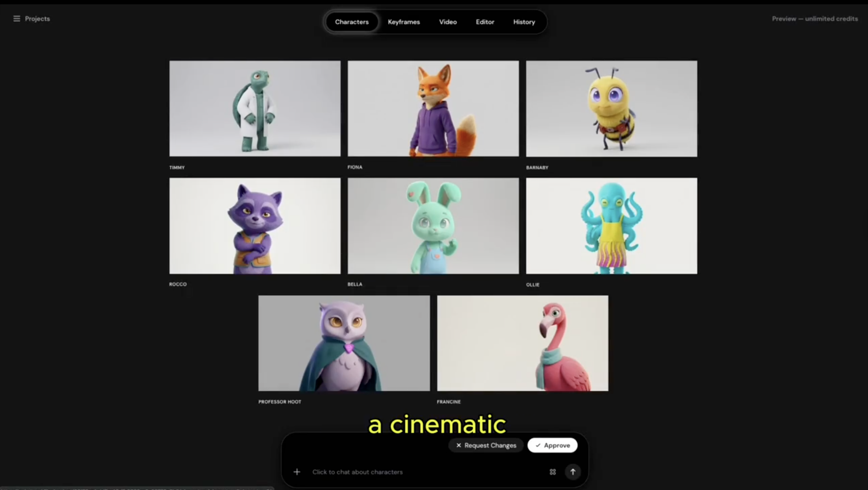Open the History tab
868x490 pixels.
[x=524, y=22]
